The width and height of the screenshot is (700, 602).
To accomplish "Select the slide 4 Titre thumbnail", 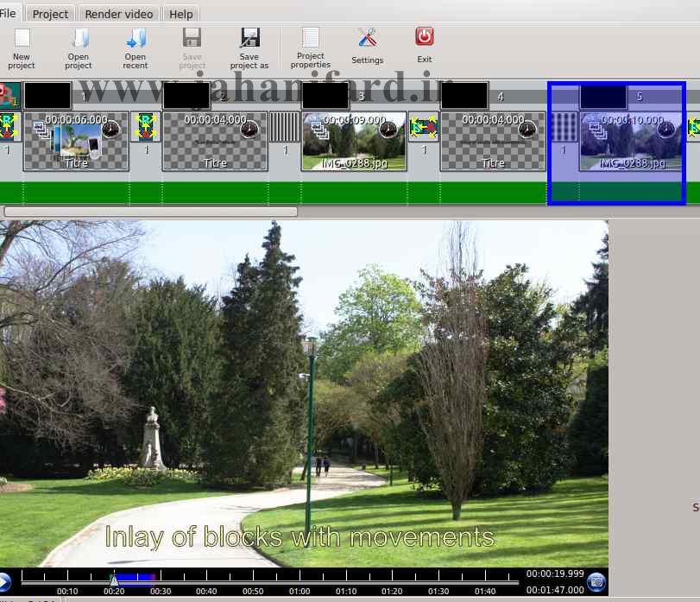I will (x=493, y=141).
